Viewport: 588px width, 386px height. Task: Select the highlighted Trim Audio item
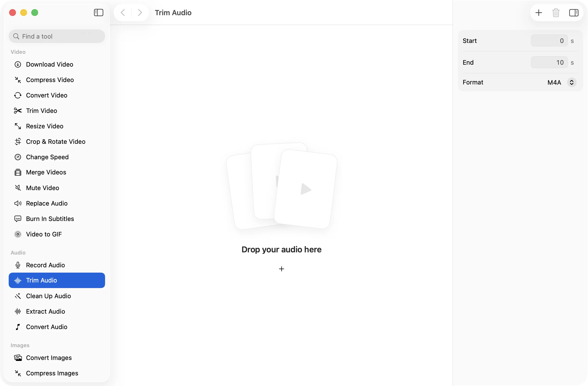pos(57,280)
